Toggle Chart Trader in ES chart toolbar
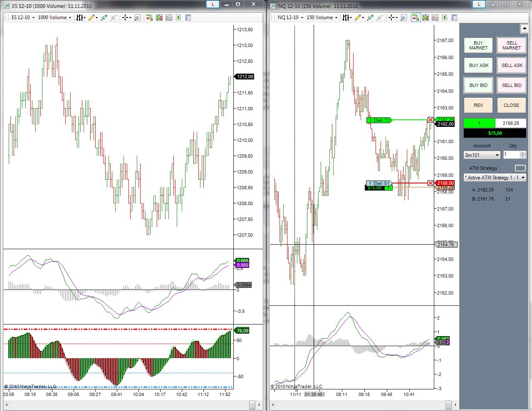Image resolution: width=532 pixels, height=411 pixels. [149, 17]
